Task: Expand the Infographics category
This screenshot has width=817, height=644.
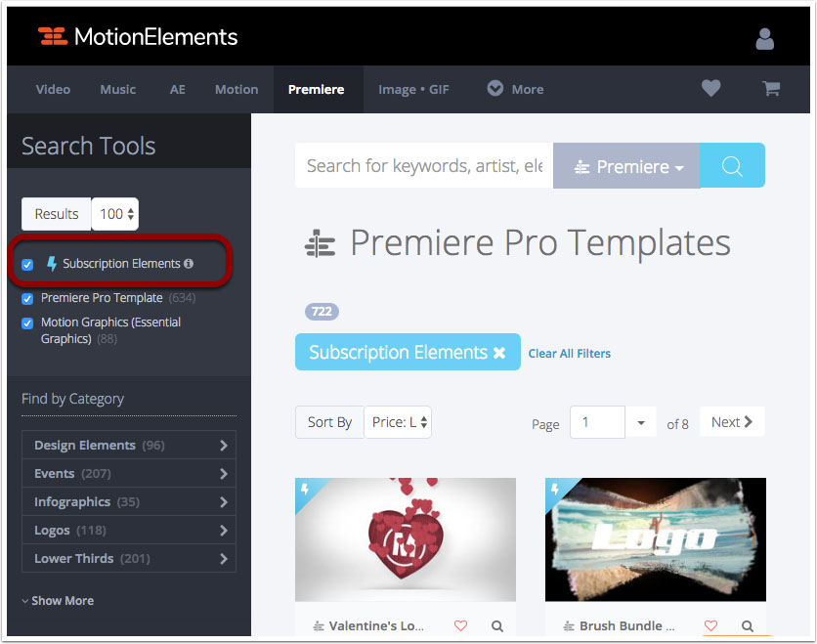Action: [129, 501]
